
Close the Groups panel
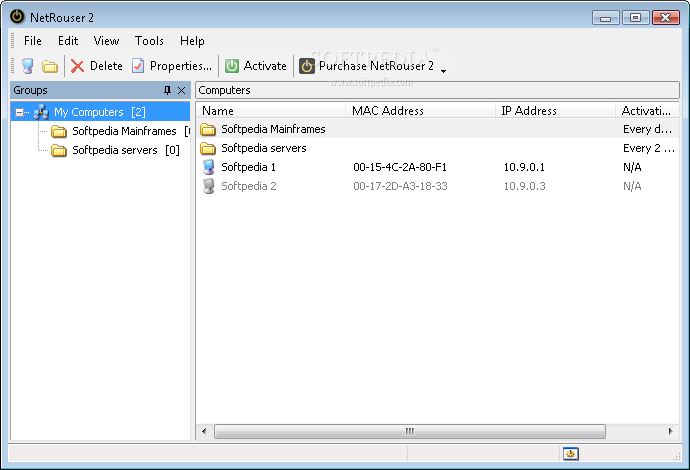tap(181, 90)
